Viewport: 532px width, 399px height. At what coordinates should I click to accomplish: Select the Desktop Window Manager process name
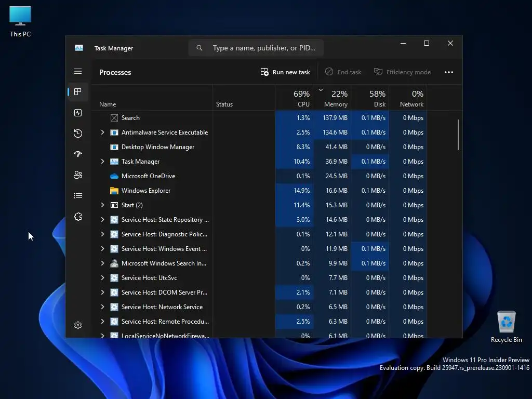158,147
